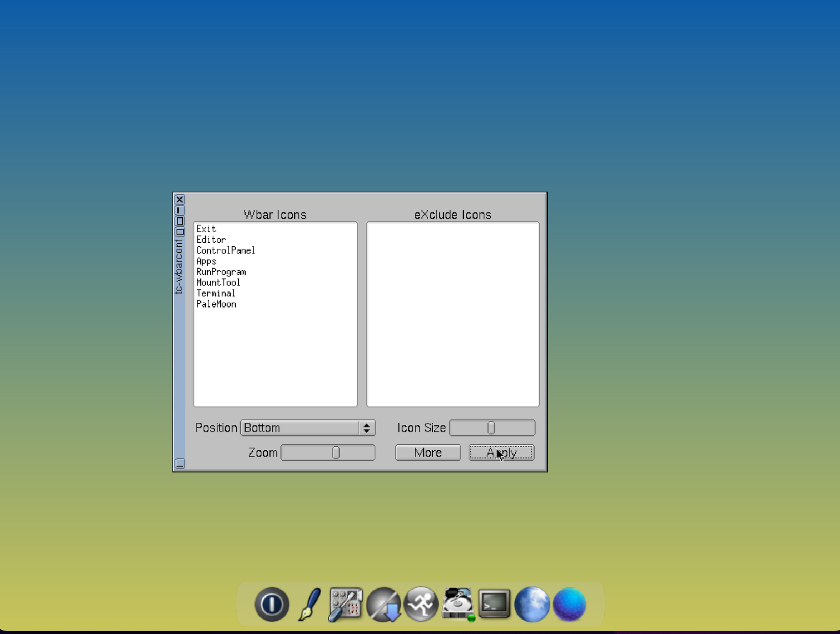Screen dimensions: 840x634
Task: Click the Run Program running-man icon
Action: (421, 604)
